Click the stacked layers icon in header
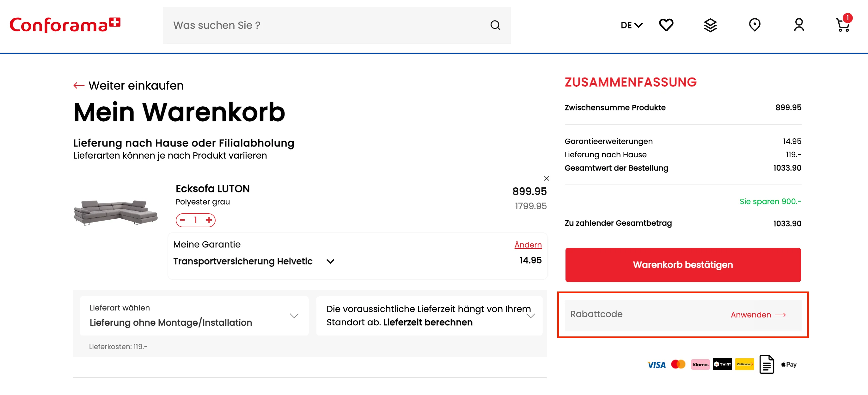This screenshot has width=868, height=395. (710, 25)
